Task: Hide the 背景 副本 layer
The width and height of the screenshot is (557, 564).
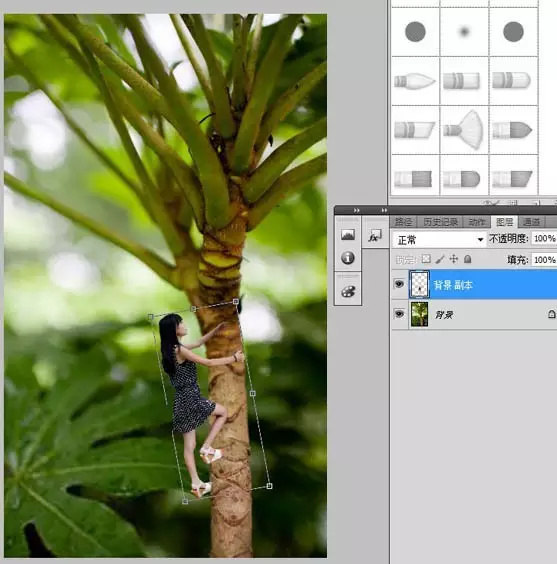Action: 399,285
